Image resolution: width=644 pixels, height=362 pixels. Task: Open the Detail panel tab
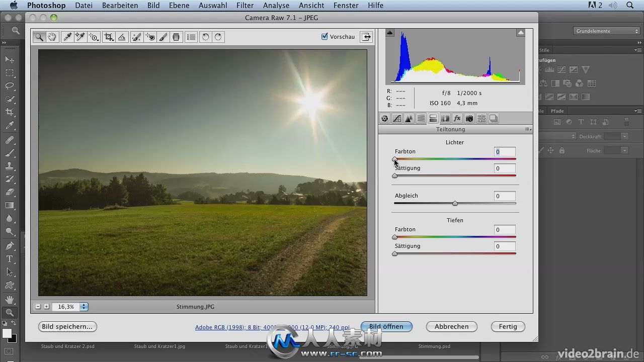(409, 119)
